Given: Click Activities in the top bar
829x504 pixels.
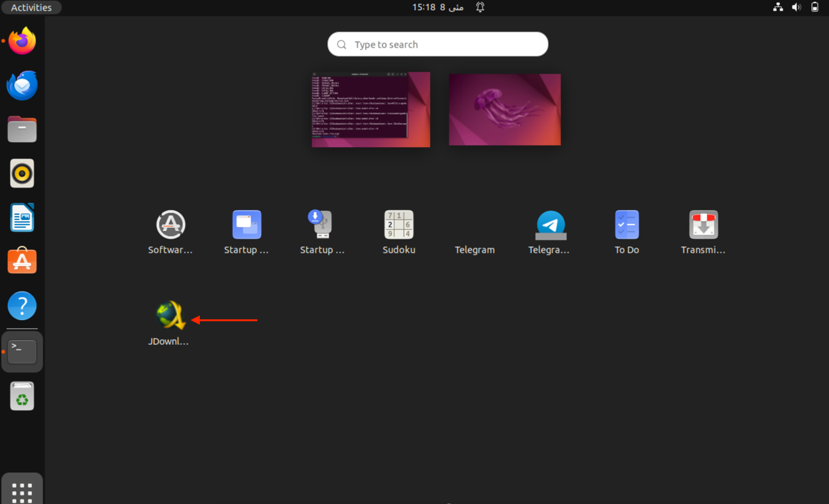Looking at the screenshot, I should (31, 7).
